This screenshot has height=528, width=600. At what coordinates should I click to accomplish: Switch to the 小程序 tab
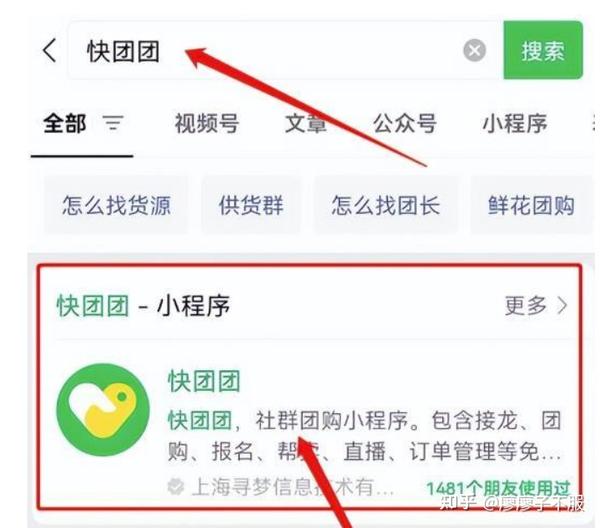[x=515, y=124]
